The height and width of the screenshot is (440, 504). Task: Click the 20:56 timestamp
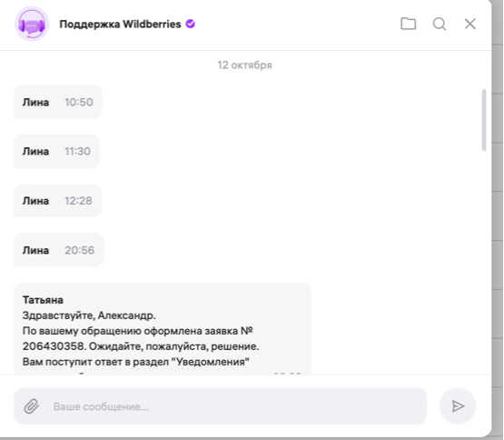click(79, 250)
